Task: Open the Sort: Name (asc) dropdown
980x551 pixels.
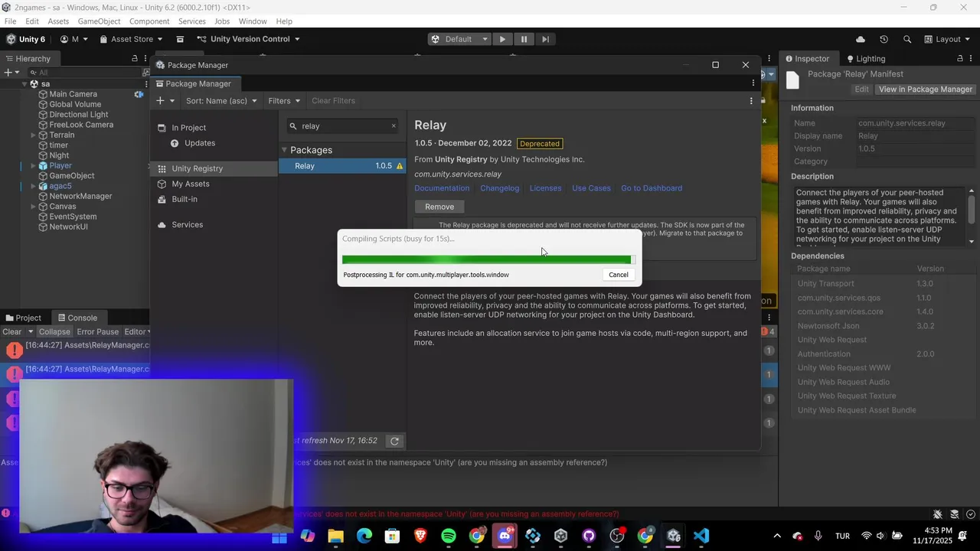Action: click(x=221, y=101)
